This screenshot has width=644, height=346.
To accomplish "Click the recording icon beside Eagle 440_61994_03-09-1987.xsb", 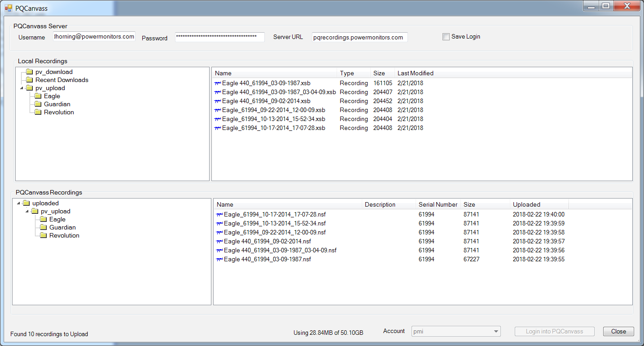I will [218, 83].
